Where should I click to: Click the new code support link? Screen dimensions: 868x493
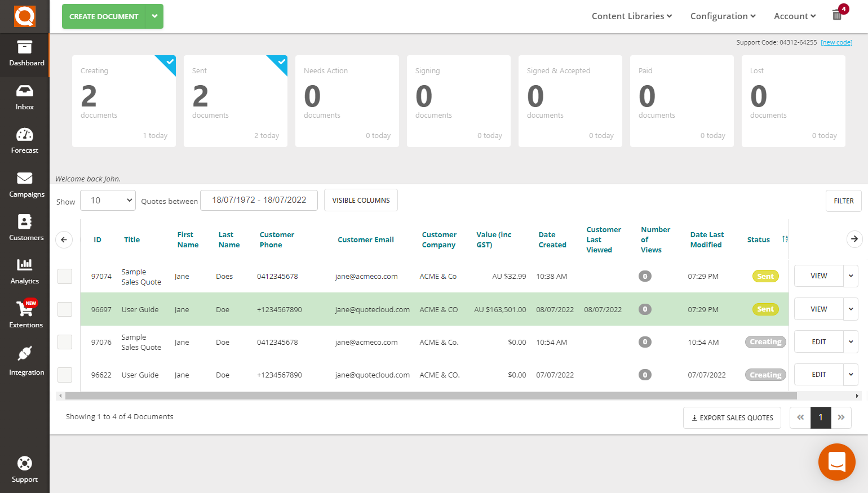(836, 42)
